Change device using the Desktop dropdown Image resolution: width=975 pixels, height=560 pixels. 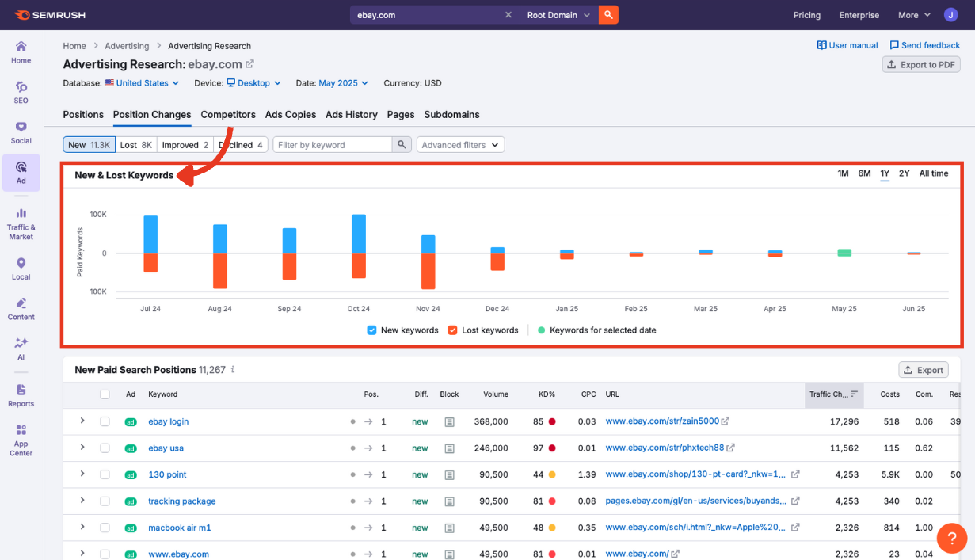[253, 82]
